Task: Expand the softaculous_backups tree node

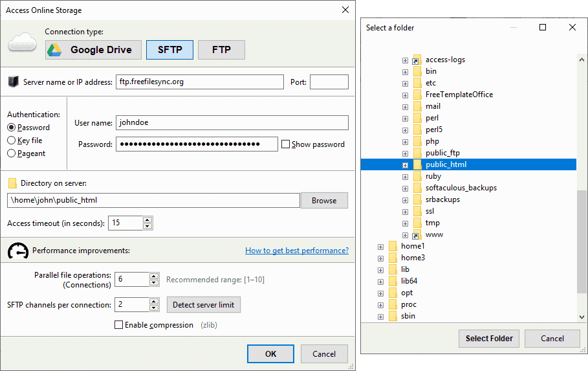Action: click(405, 188)
